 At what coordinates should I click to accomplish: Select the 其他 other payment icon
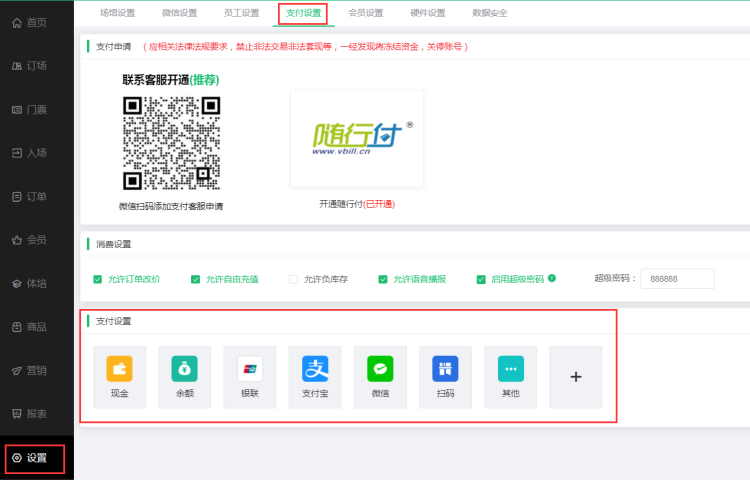(x=510, y=376)
